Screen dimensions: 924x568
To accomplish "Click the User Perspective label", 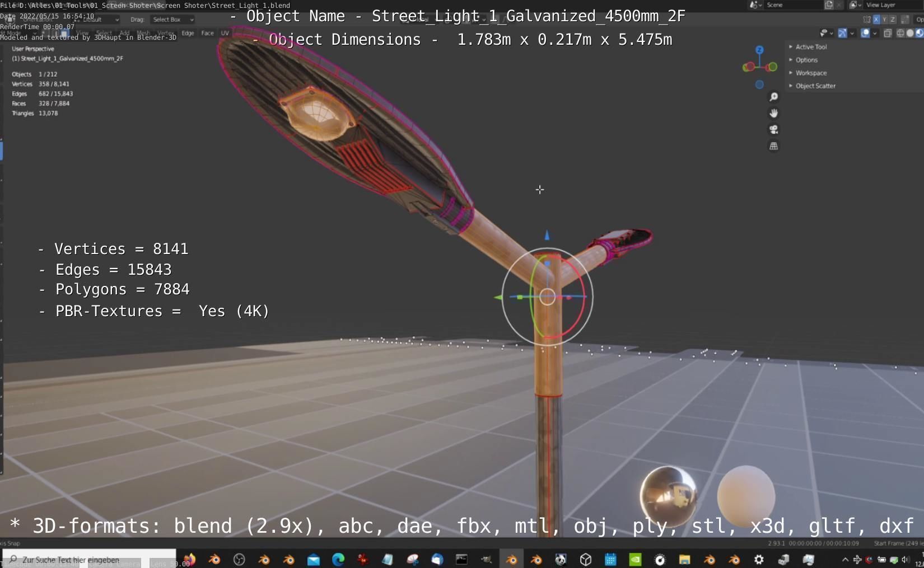I will [33, 49].
